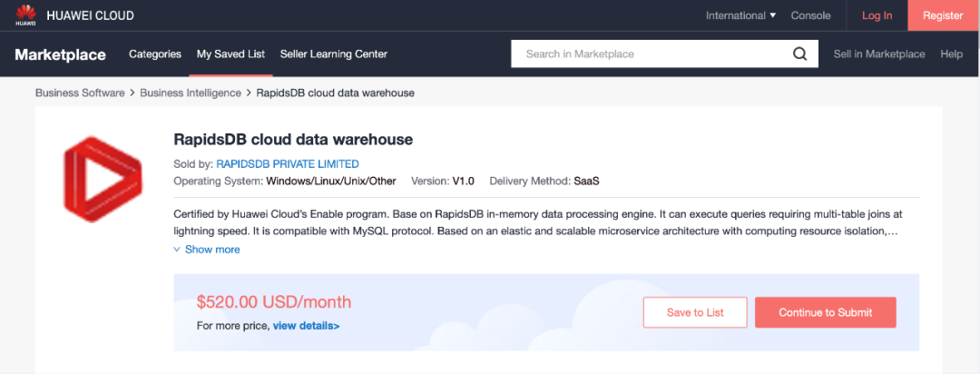The width and height of the screenshot is (980, 374).
Task: Go to Sell in Marketplace
Action: pyautogui.click(x=879, y=54)
